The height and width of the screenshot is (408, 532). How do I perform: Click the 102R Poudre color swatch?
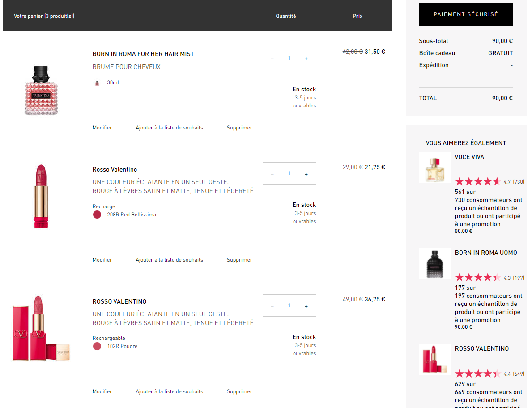click(x=97, y=346)
